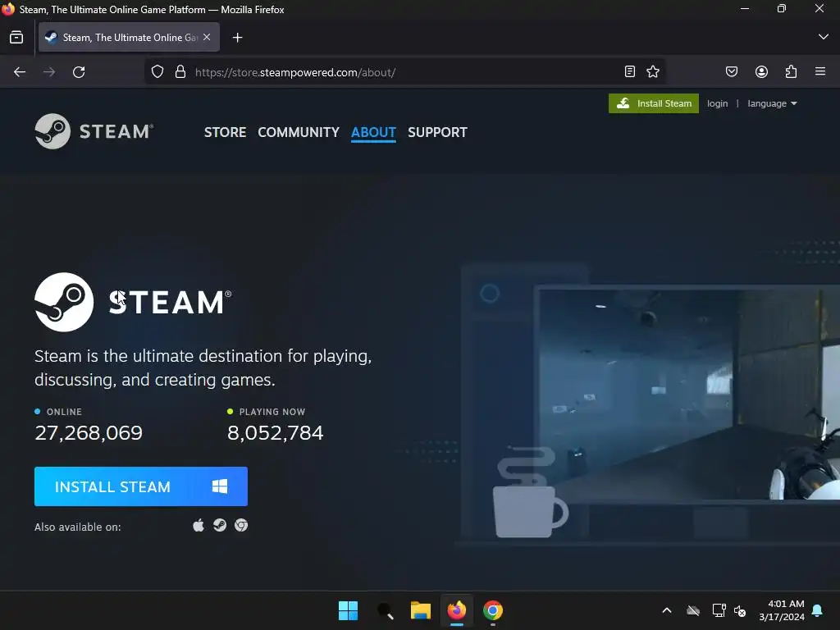Image resolution: width=840 pixels, height=630 pixels.
Task: Open Pocket save icon in toolbar
Action: coord(732,72)
